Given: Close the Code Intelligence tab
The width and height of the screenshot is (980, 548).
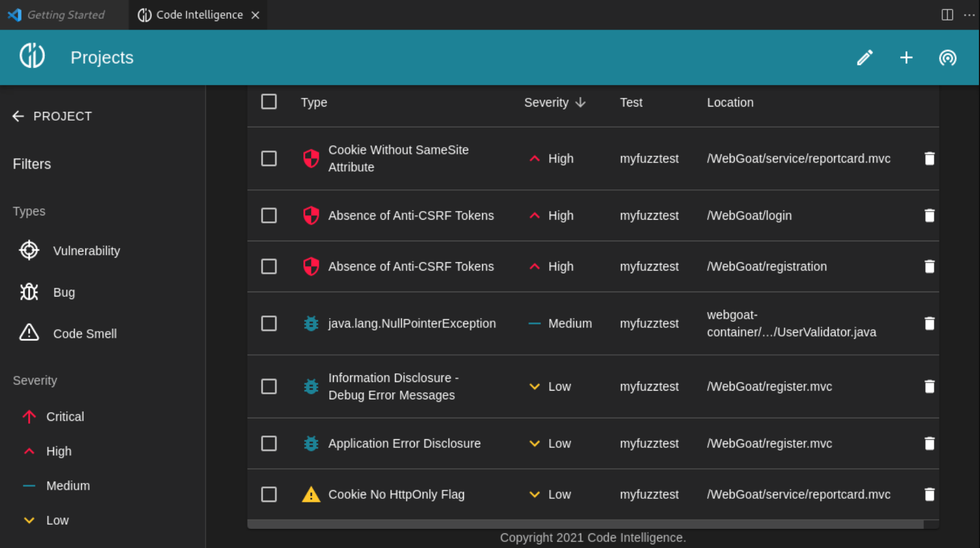Looking at the screenshot, I should [256, 15].
